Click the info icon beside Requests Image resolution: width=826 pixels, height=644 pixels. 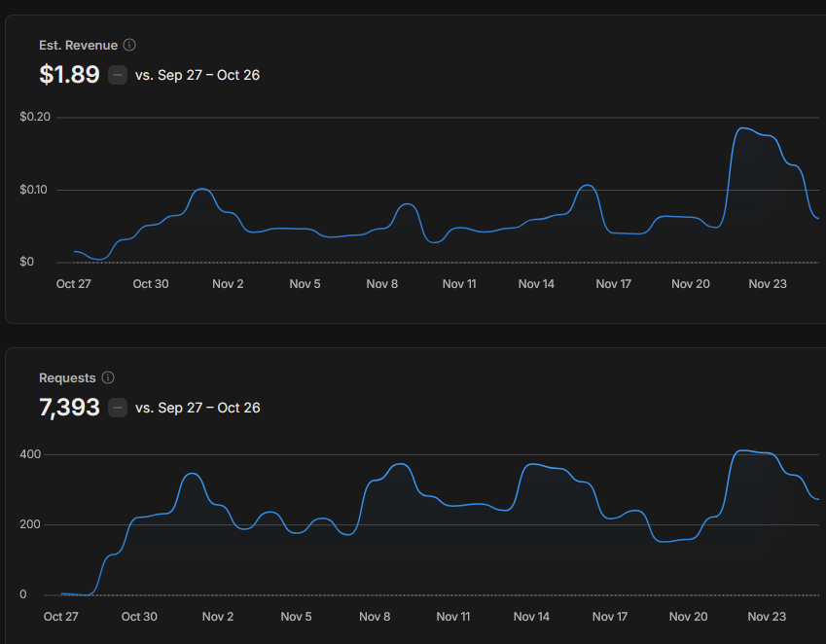pyautogui.click(x=108, y=377)
